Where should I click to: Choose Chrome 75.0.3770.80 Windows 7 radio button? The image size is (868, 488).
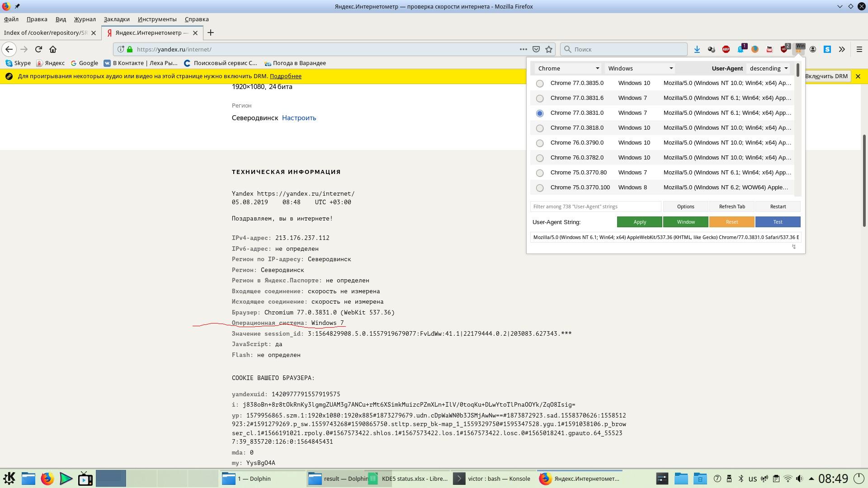coord(540,173)
